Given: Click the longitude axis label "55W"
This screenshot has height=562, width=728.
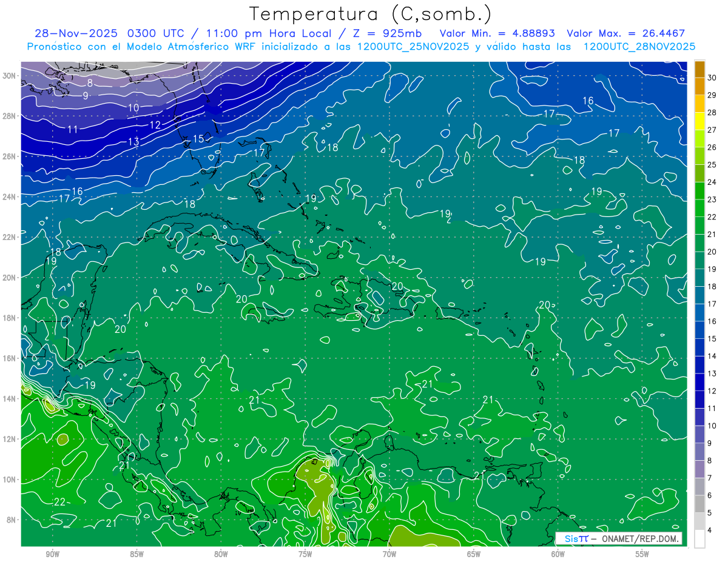Looking at the screenshot, I should pyautogui.click(x=642, y=555).
